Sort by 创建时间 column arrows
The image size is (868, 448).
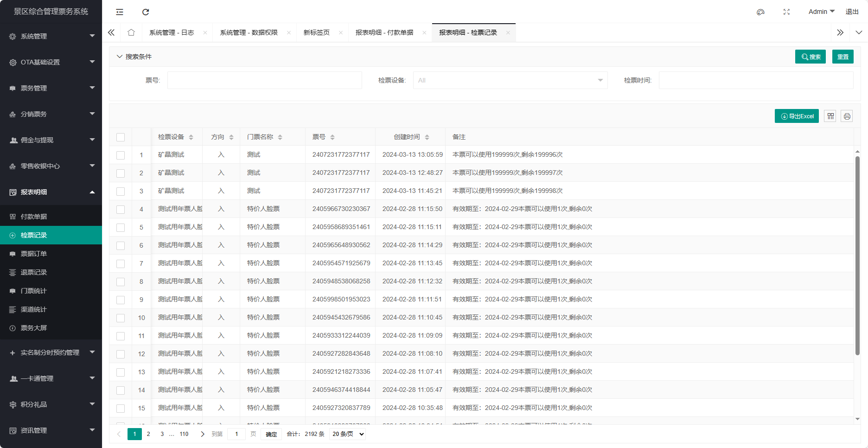(427, 137)
